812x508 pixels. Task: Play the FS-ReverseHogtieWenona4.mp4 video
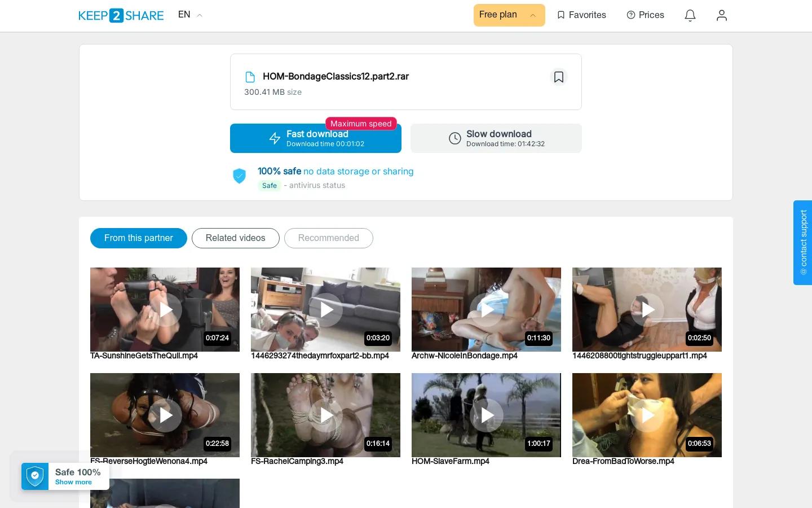(x=165, y=415)
